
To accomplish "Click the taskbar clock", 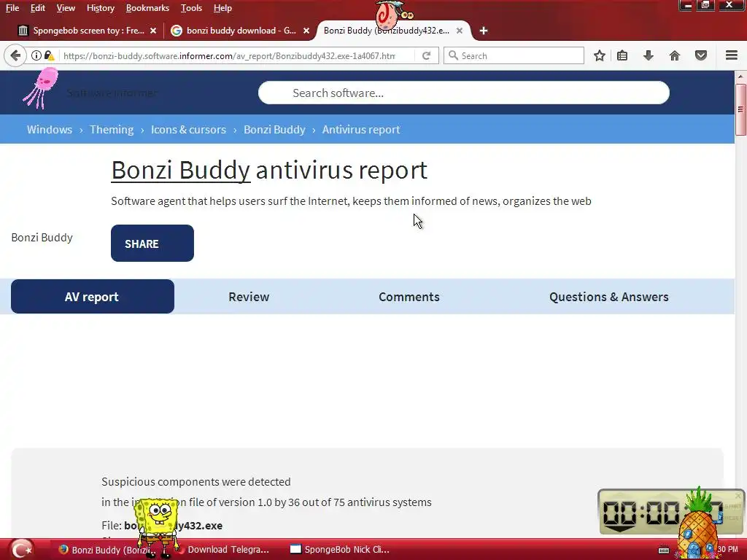I will (x=728, y=550).
